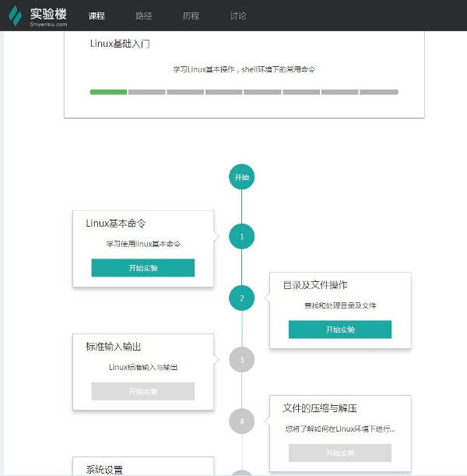Select the step 1 timeline circle

[x=242, y=236]
